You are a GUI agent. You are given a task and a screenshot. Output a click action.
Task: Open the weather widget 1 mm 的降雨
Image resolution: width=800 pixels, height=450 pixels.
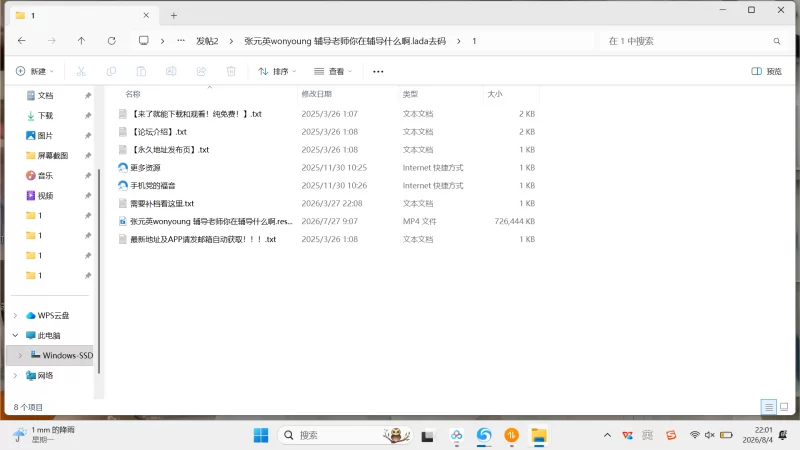pyautogui.click(x=44, y=435)
